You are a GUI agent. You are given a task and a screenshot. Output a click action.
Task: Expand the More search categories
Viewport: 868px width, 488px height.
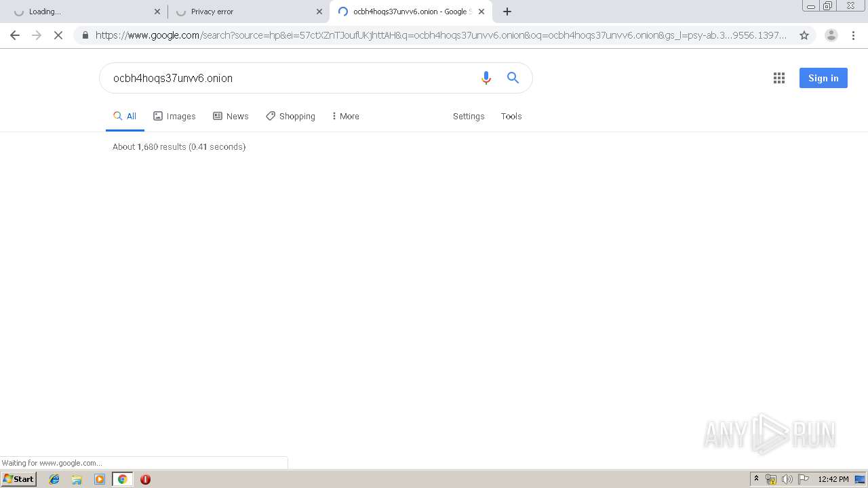tap(345, 116)
